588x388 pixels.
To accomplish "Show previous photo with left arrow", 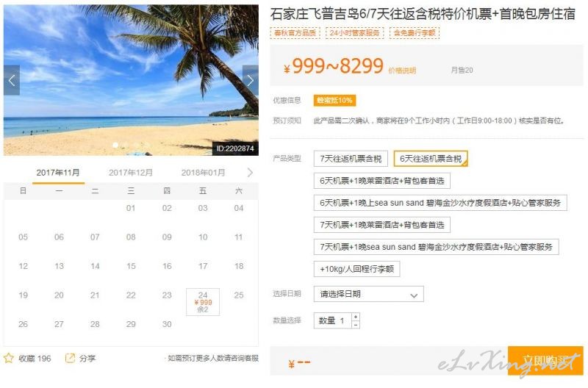I will (x=12, y=80).
